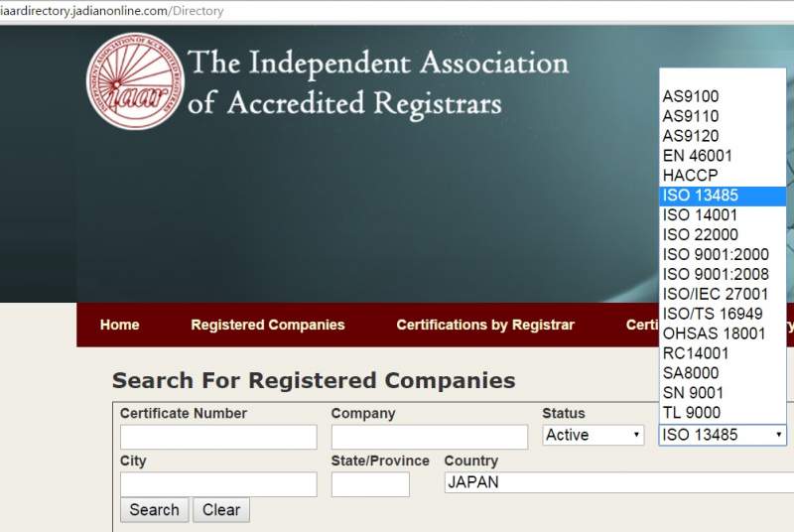
Task: Click the Search button
Action: pyautogui.click(x=155, y=510)
